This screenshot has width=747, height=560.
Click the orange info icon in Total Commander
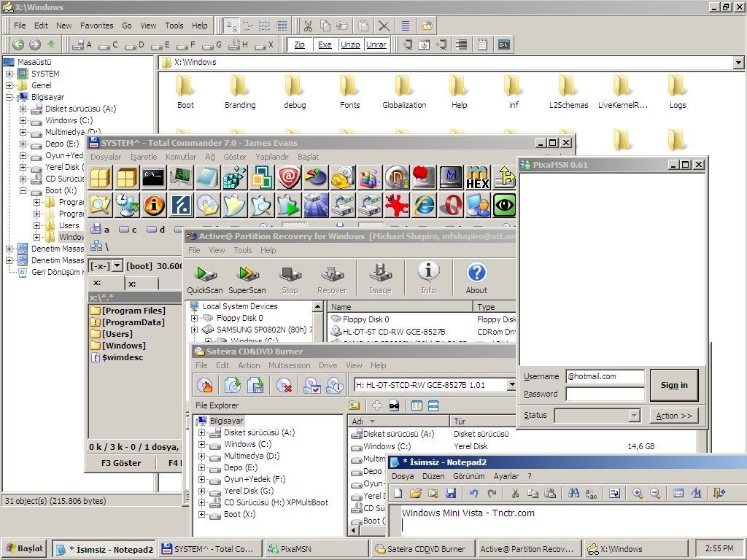(154, 205)
